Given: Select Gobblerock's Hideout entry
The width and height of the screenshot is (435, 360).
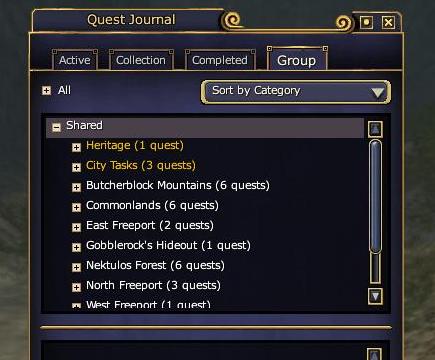Looking at the screenshot, I should pyautogui.click(x=168, y=245).
